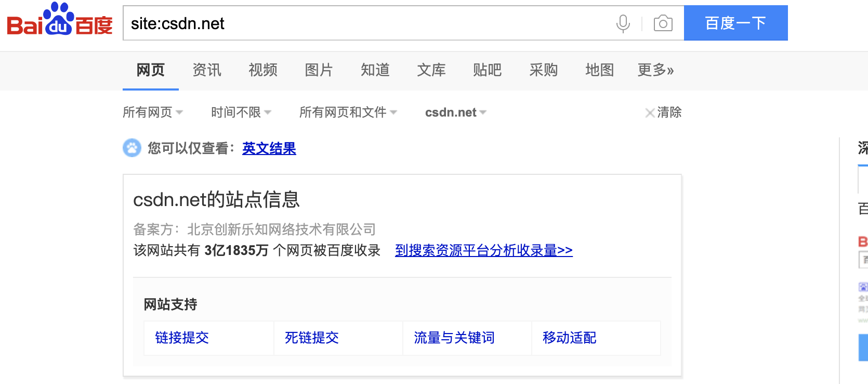Open image search with camera icon
The height and width of the screenshot is (384, 868).
[663, 23]
